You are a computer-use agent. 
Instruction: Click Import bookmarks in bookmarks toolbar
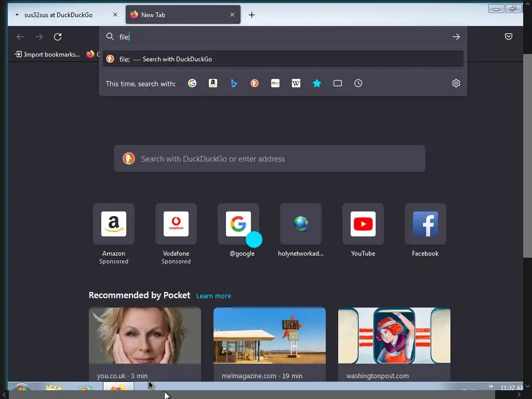click(47, 54)
